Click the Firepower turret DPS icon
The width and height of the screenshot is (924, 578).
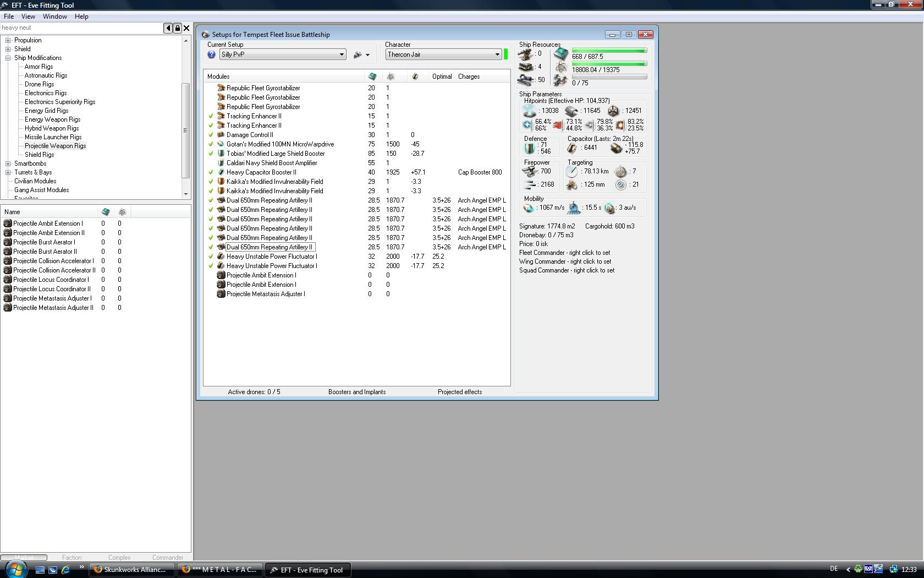click(x=529, y=172)
